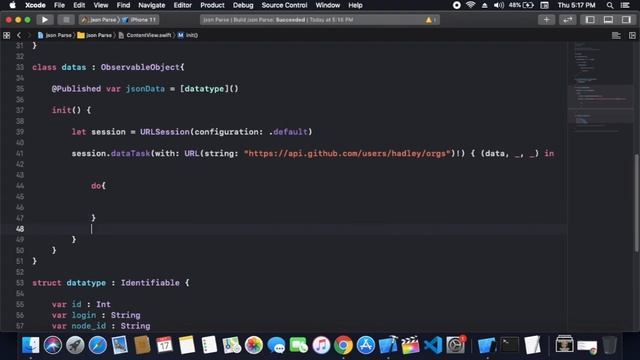Open the json Parse project breadcrumb
The height and width of the screenshot is (360, 640).
54,36
